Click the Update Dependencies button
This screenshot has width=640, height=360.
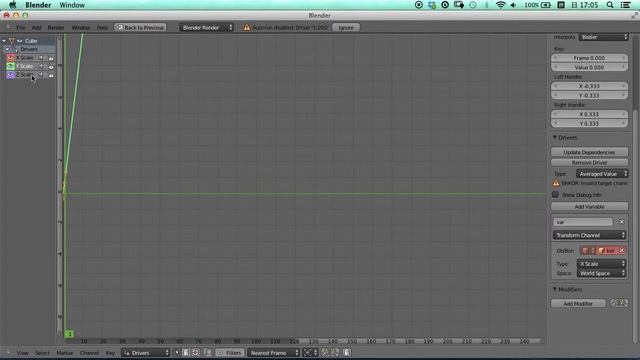[589, 152]
